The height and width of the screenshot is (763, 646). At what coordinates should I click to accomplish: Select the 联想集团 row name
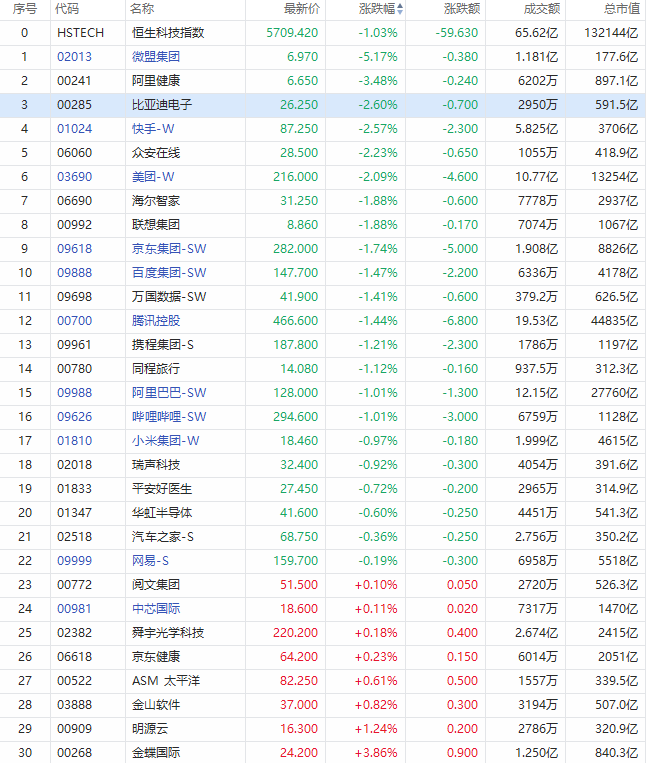click(x=156, y=225)
